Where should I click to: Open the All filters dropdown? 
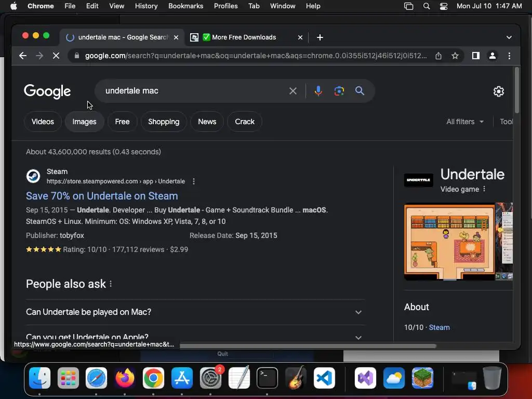point(465,122)
